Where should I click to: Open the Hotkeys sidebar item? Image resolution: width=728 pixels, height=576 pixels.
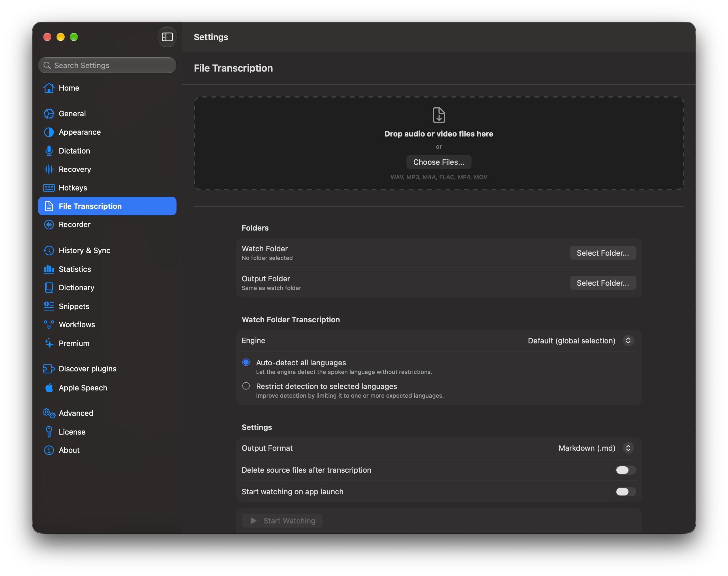tap(107, 188)
